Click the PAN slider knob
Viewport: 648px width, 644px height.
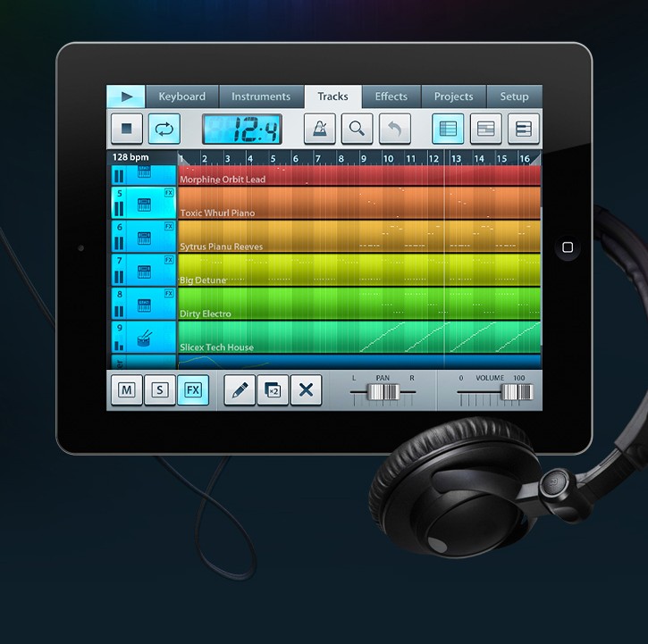383,392
